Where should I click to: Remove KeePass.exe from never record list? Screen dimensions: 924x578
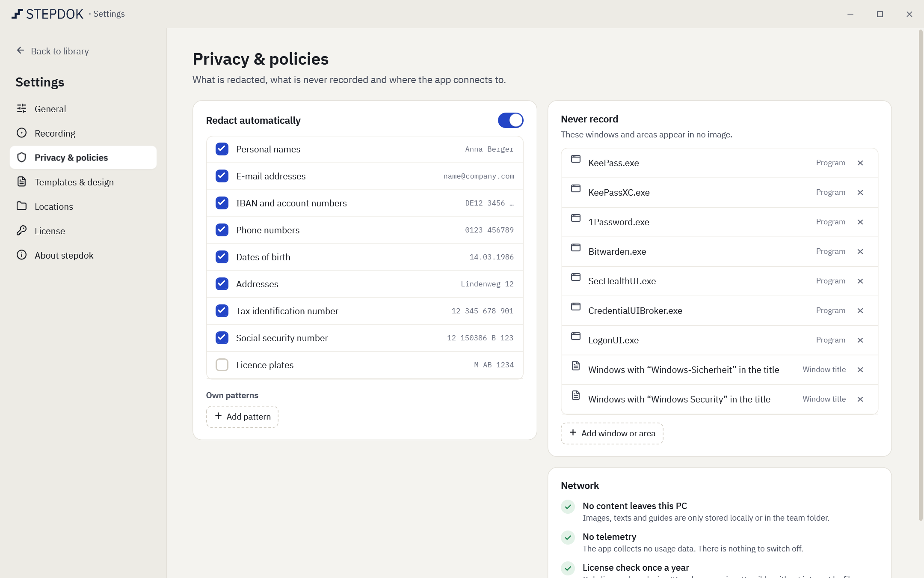point(860,163)
